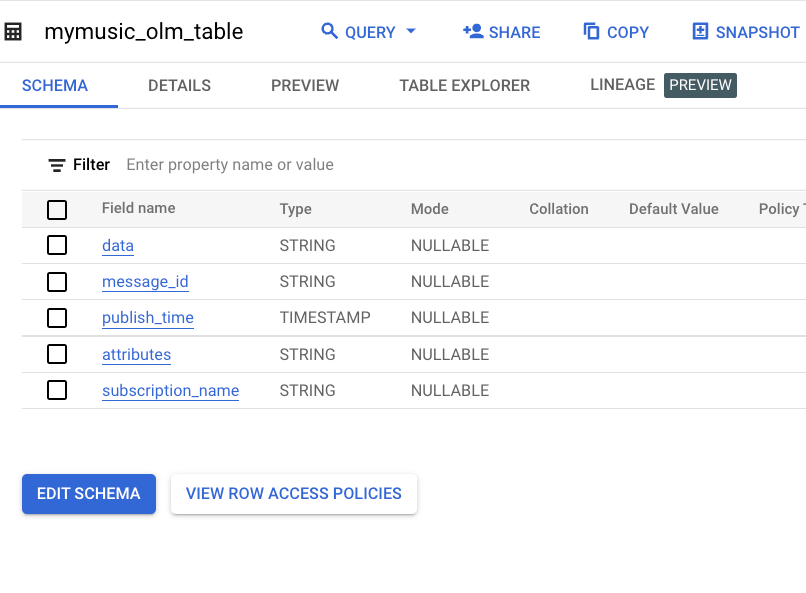The height and width of the screenshot is (593, 806).
Task: Check the attributes field checkbox
Action: pyautogui.click(x=57, y=354)
